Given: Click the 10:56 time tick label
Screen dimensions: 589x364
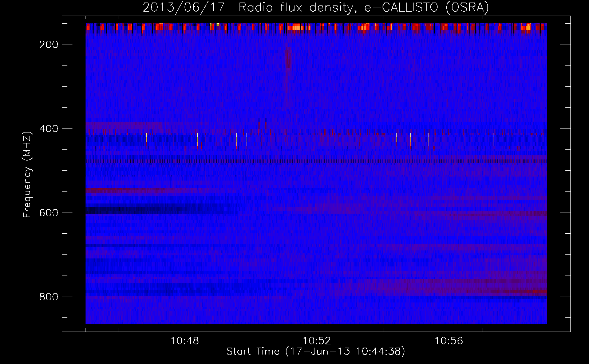Looking at the screenshot, I should [x=449, y=341].
